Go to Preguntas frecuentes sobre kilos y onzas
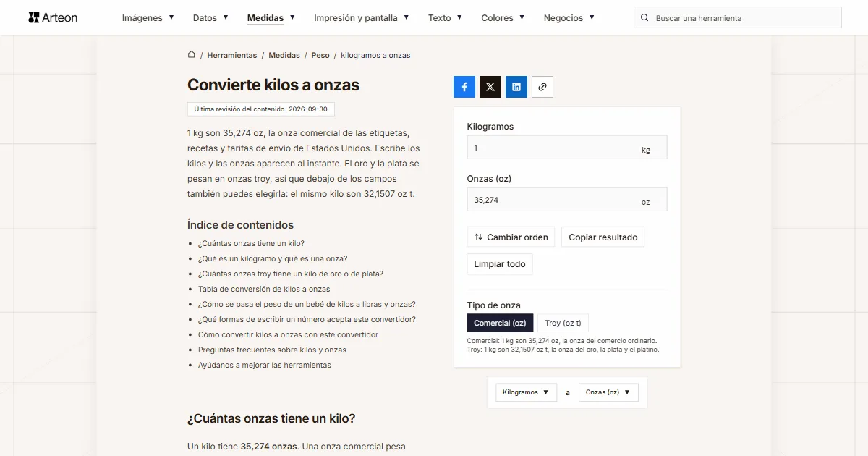The height and width of the screenshot is (456, 868). click(272, 350)
